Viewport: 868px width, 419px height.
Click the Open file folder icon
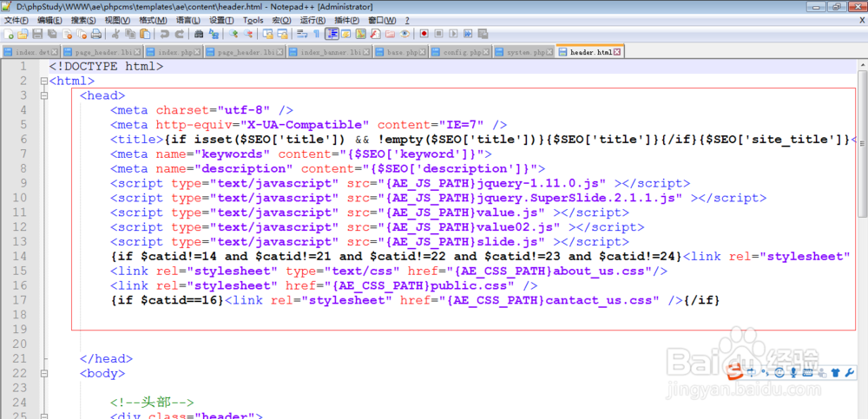(x=23, y=34)
